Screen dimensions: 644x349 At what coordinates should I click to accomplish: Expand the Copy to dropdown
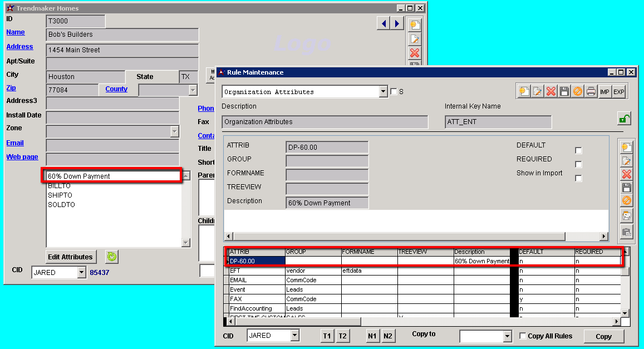pos(507,336)
